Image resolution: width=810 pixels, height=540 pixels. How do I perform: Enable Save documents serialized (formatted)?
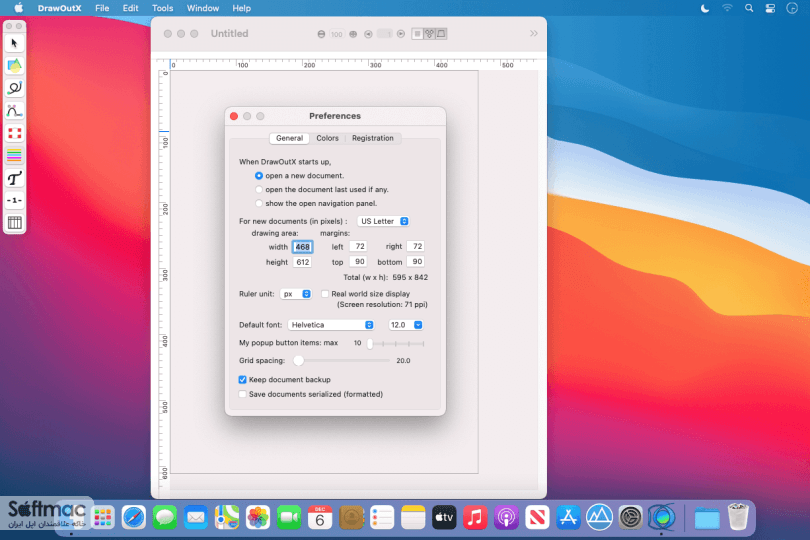(242, 394)
